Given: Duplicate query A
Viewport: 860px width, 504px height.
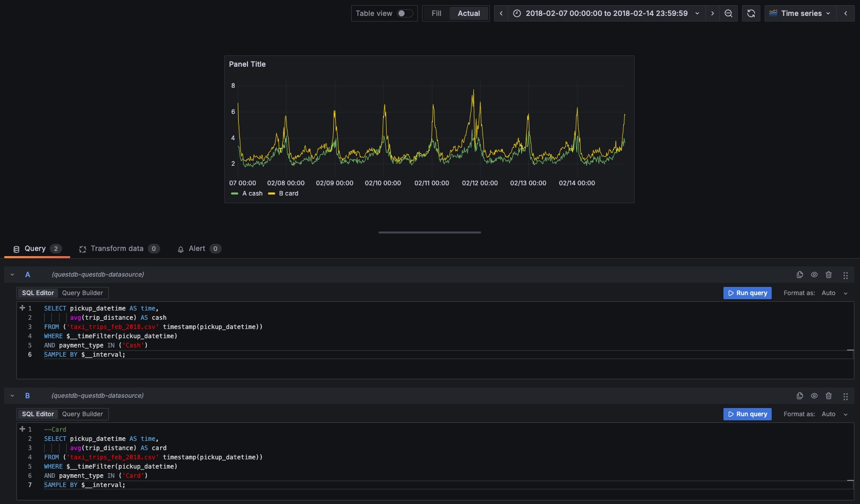Looking at the screenshot, I should tap(800, 275).
